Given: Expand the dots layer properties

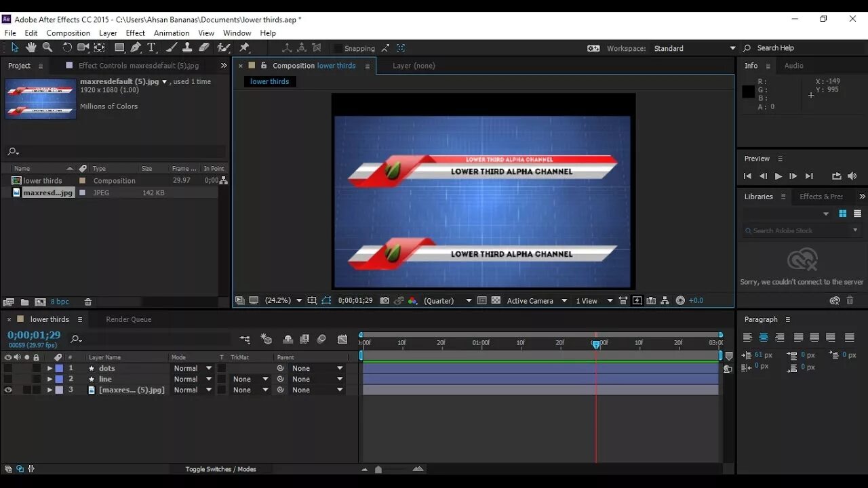Looking at the screenshot, I should click(50, 368).
